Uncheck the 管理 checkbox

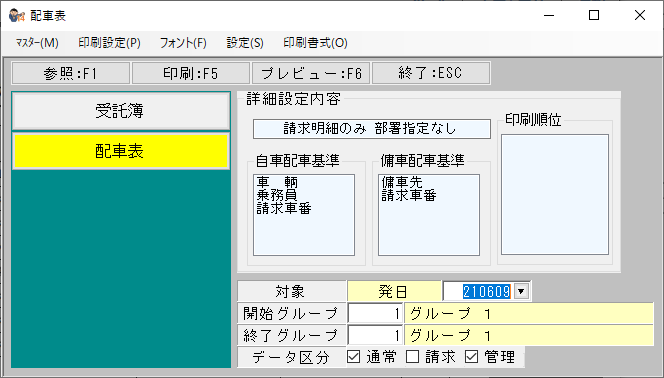pyautogui.click(x=471, y=357)
